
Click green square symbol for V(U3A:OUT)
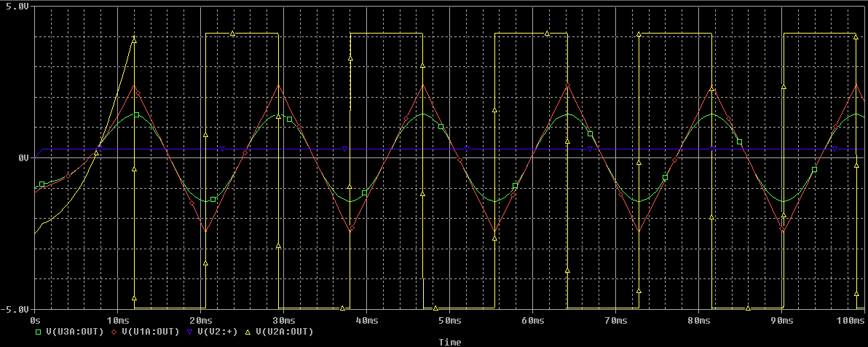39,332
